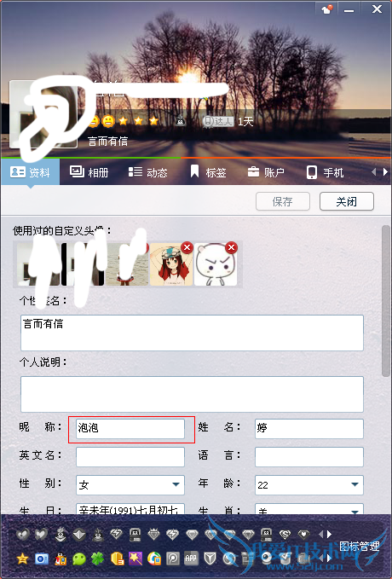392x579 pixels.
Task: Click the gray superman S diamond icon
Action: (x=285, y=534)
